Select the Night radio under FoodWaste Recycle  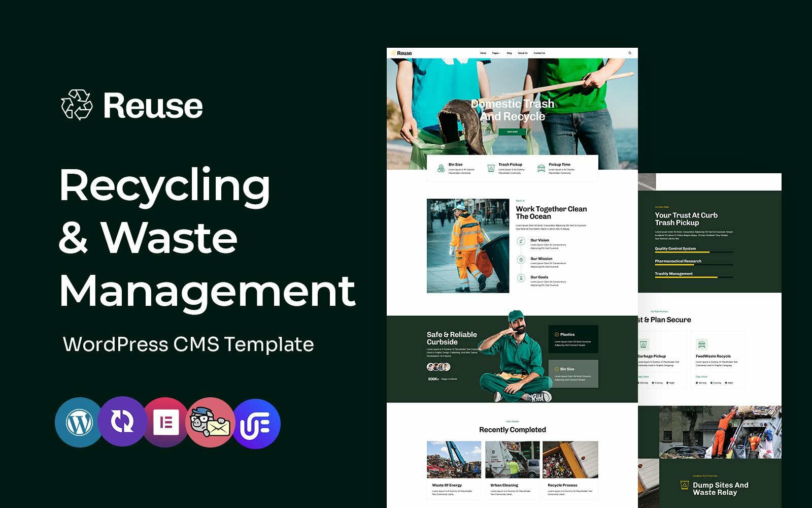[726, 383]
